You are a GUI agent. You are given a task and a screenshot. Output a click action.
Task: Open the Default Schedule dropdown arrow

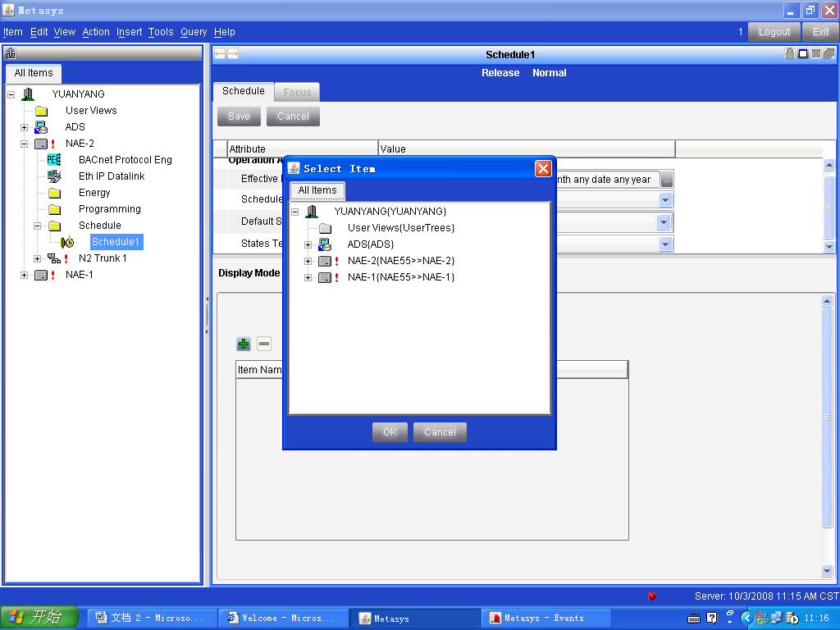[664, 222]
